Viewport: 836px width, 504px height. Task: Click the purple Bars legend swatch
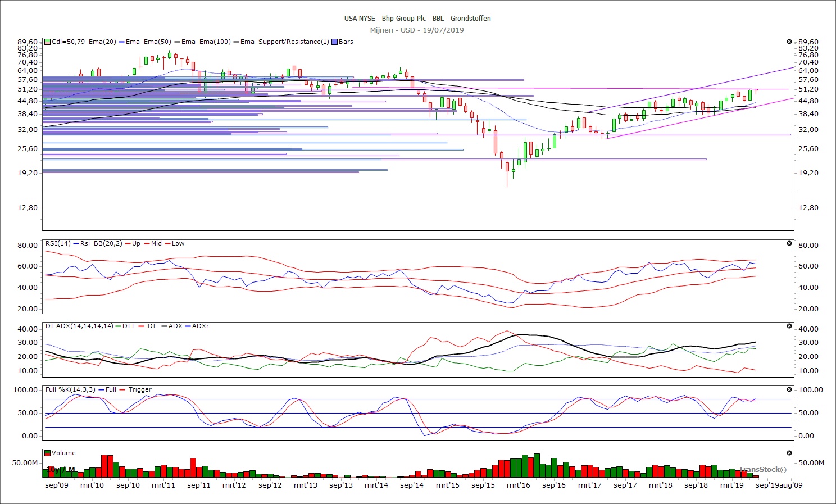coord(335,42)
